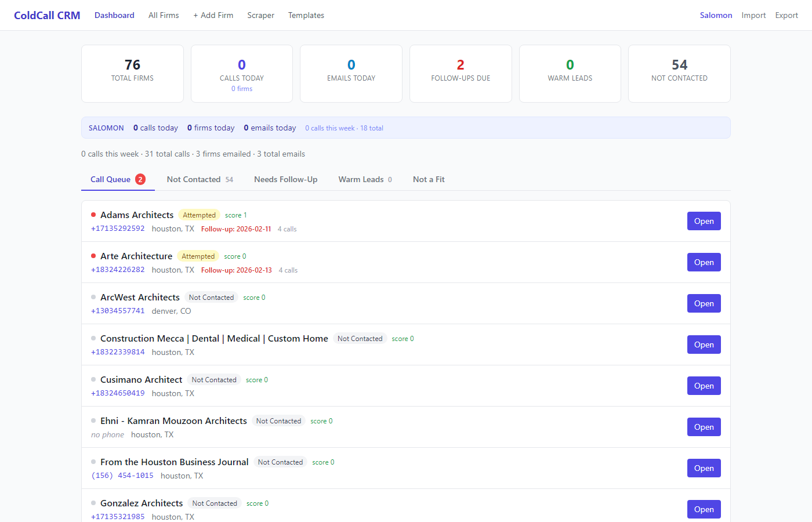The image size is (812, 522).
Task: Click the Follow-up: 2026-02-11 date
Action: (236, 229)
